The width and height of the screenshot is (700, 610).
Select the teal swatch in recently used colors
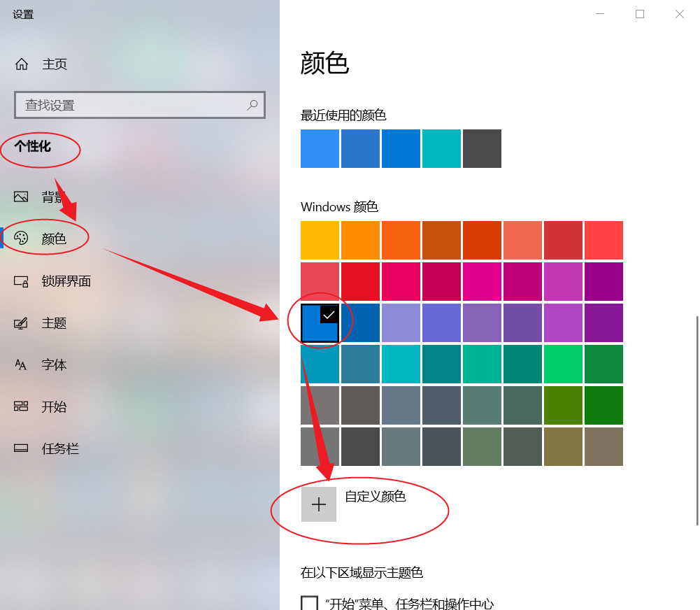coord(441,148)
